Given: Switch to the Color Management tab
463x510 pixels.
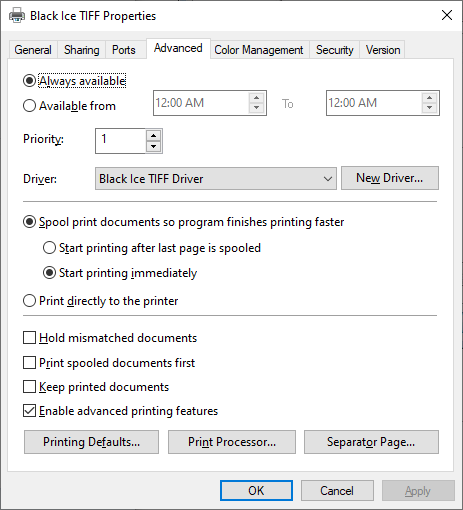Looking at the screenshot, I should click(259, 50).
